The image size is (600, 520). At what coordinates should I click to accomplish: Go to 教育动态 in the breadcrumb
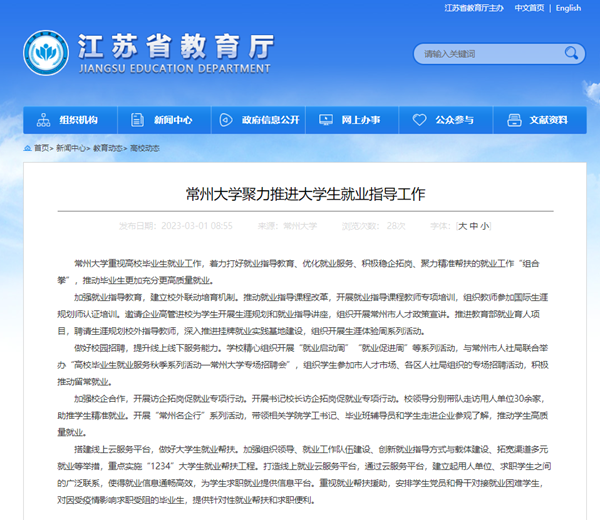click(108, 147)
